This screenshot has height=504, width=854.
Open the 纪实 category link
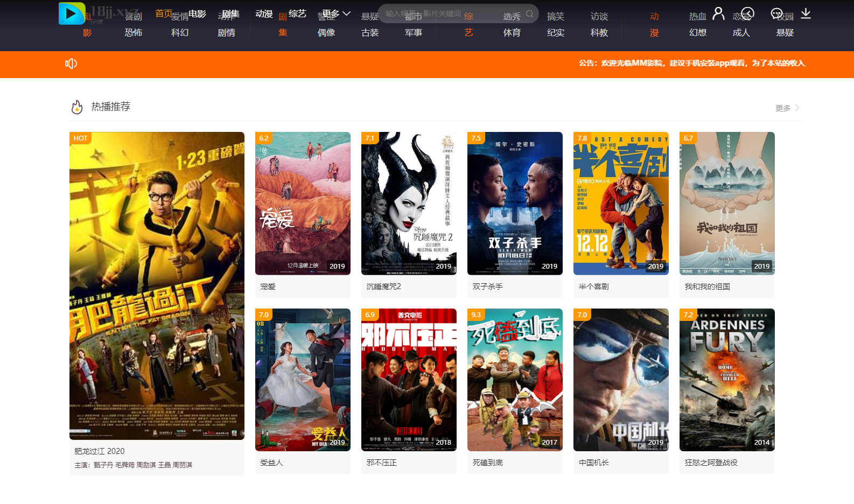555,33
